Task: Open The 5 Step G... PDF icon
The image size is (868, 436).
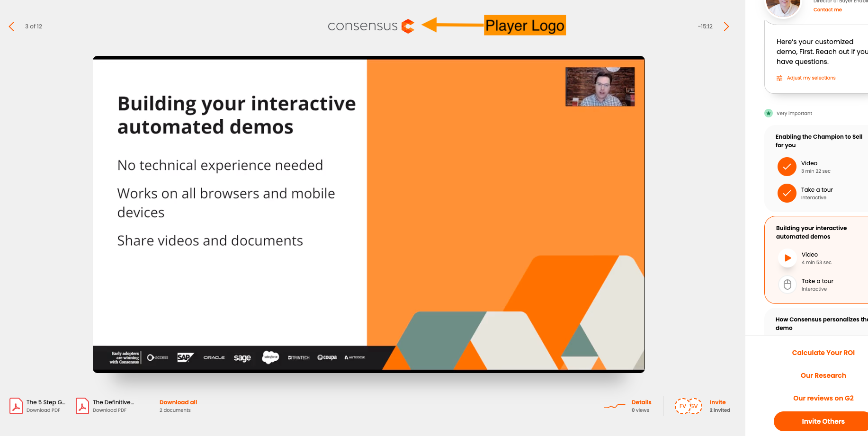Action: point(16,406)
